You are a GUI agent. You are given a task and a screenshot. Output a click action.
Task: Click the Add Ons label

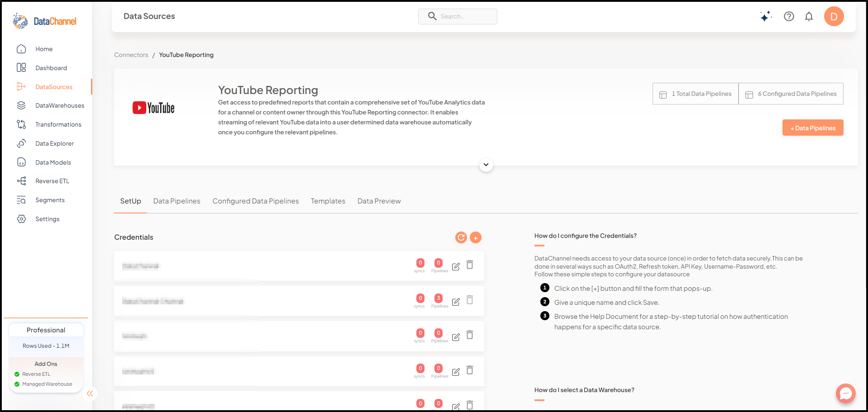[46, 364]
